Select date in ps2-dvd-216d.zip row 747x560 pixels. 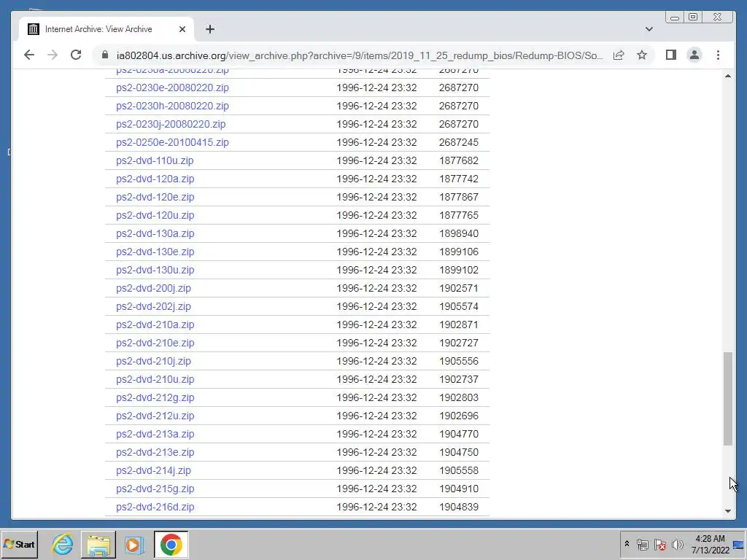click(x=376, y=507)
